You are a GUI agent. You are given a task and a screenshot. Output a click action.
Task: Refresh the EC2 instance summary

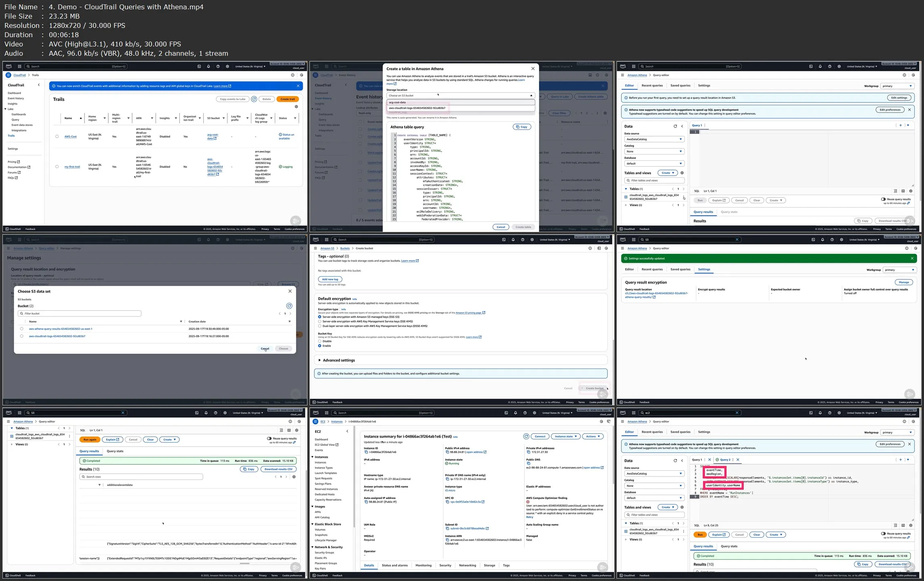click(x=526, y=436)
